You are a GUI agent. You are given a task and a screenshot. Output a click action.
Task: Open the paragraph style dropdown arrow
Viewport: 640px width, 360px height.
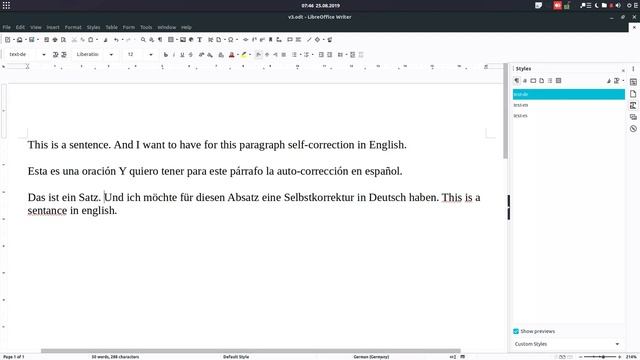click(44, 54)
